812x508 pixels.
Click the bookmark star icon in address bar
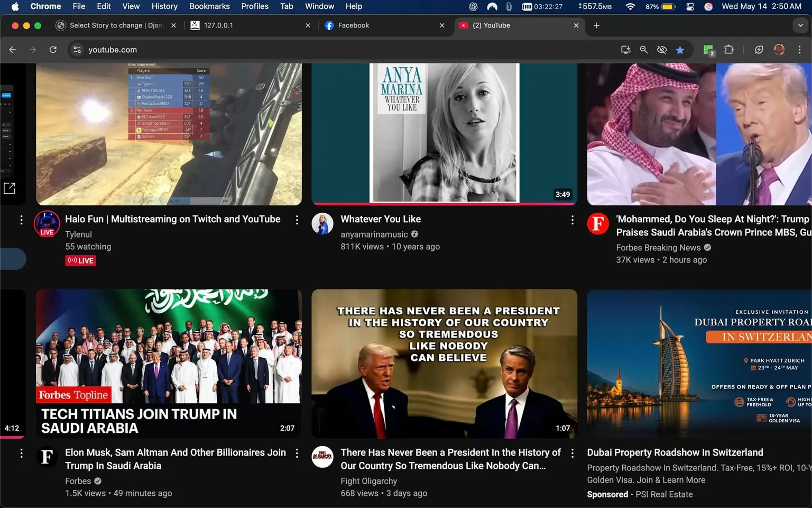pos(680,50)
